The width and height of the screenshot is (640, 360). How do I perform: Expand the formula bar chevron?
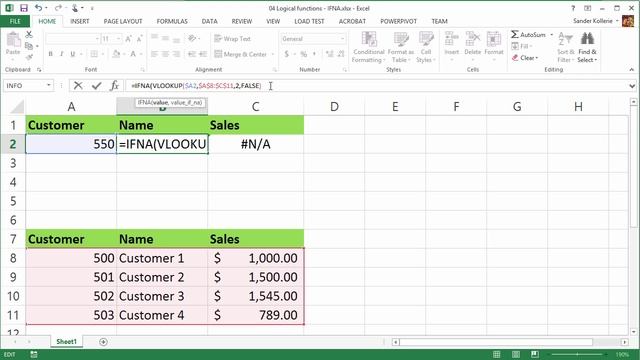(632, 86)
